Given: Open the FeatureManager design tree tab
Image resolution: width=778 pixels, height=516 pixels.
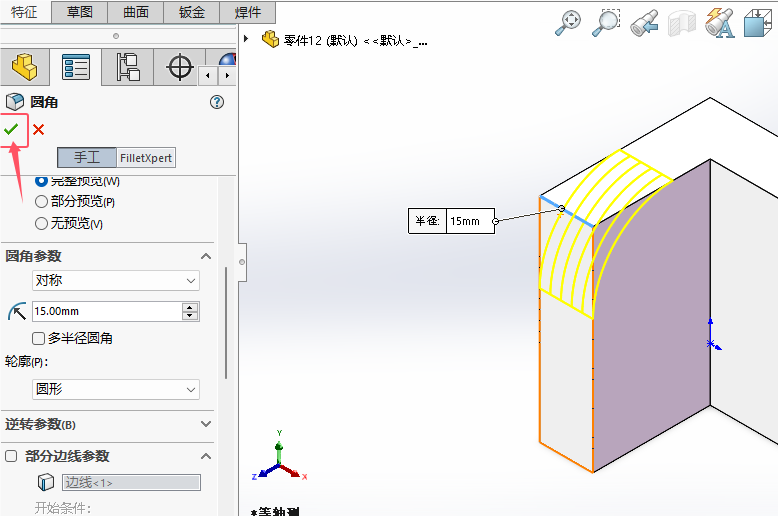Looking at the screenshot, I should coord(25,66).
